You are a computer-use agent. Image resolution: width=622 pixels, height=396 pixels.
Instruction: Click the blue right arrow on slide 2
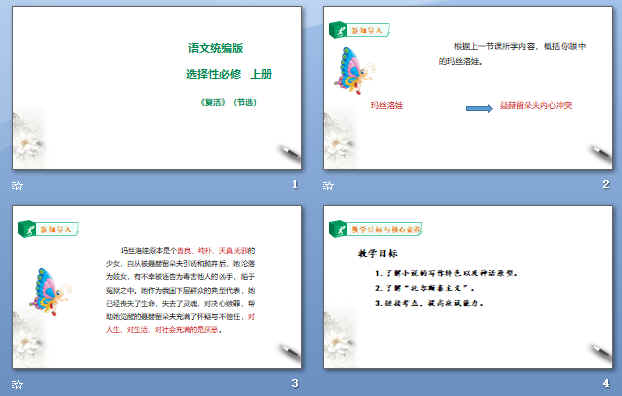479,108
